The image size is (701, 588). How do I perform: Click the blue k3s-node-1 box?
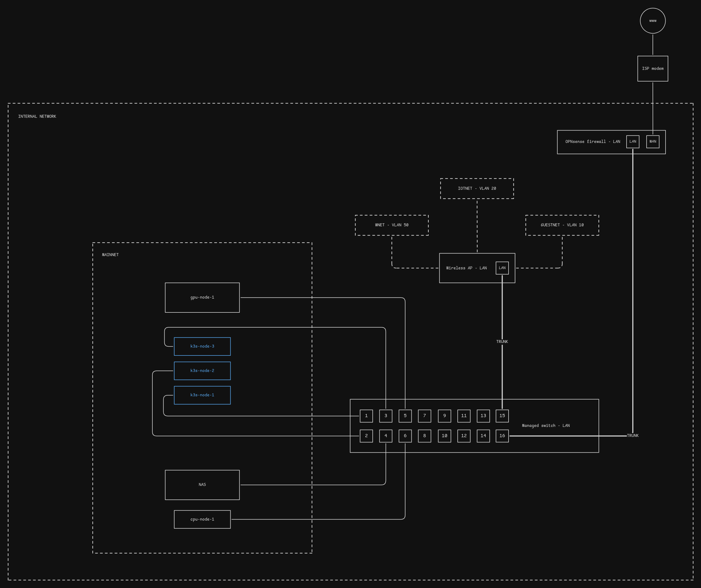202,395
